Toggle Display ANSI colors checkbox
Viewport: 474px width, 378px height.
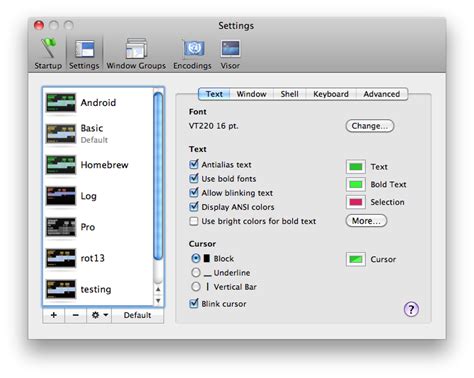point(194,207)
